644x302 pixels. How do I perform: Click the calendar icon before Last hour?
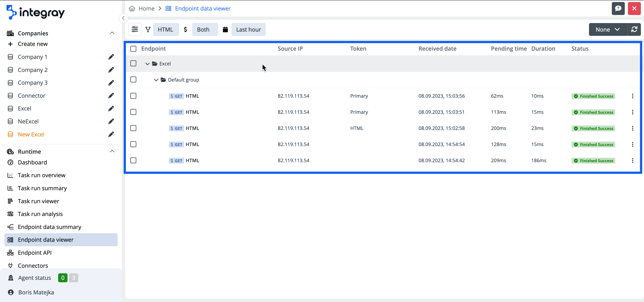pyautogui.click(x=225, y=30)
